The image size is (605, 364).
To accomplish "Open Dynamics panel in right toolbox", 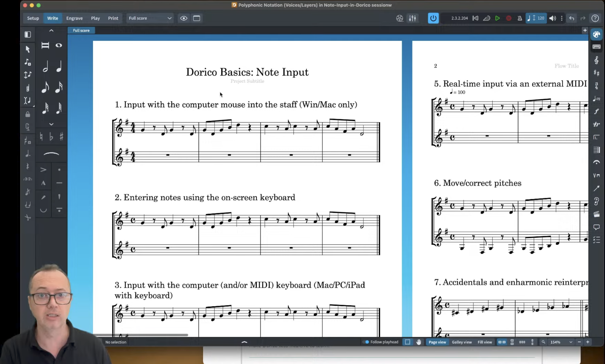I will 596,111.
